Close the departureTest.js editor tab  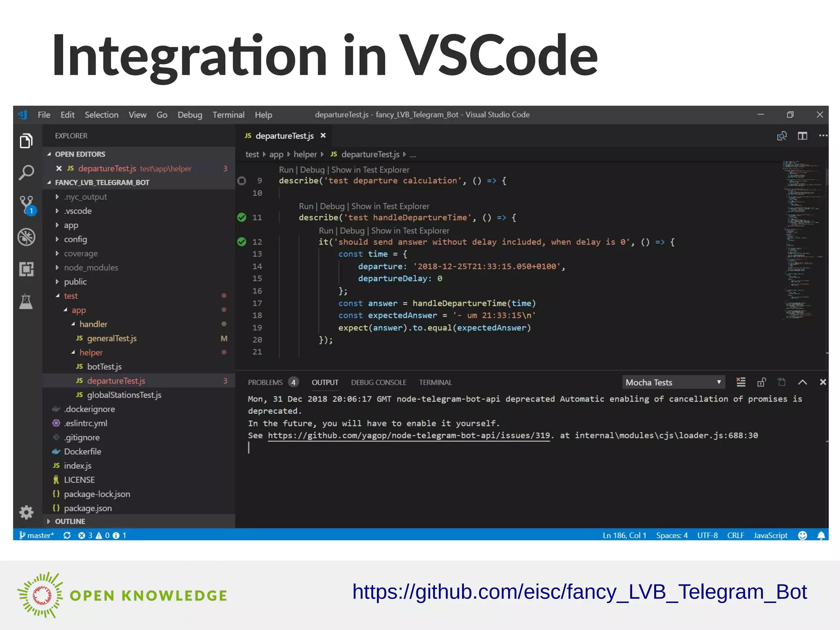pos(323,135)
